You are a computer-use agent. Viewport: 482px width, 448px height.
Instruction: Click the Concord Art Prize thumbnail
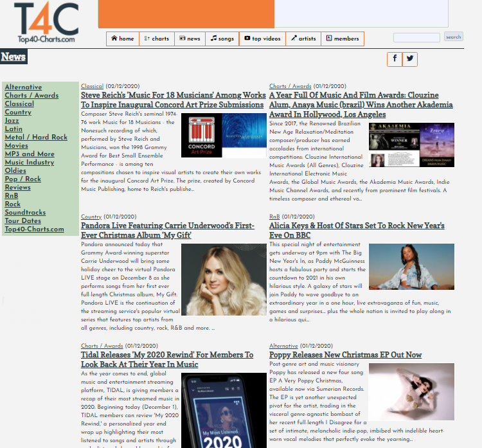click(x=224, y=135)
